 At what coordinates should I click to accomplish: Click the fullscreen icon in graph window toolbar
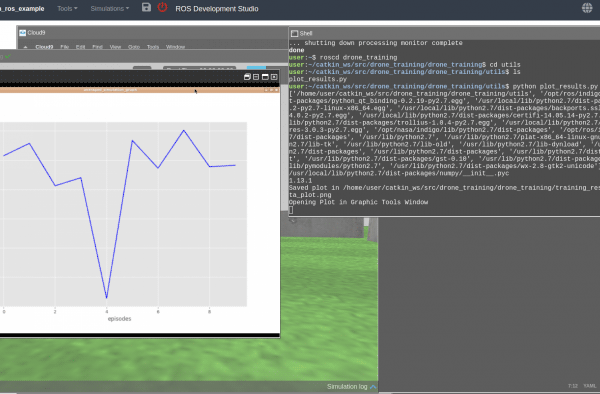[x=274, y=77]
